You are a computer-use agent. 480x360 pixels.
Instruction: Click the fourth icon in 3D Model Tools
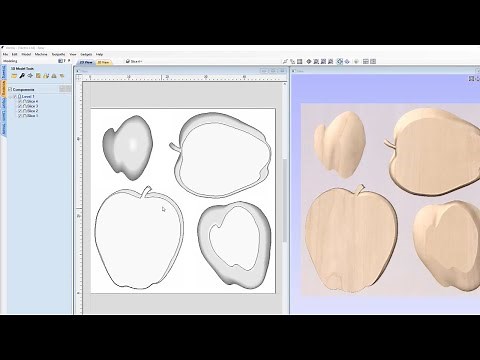click(x=38, y=76)
